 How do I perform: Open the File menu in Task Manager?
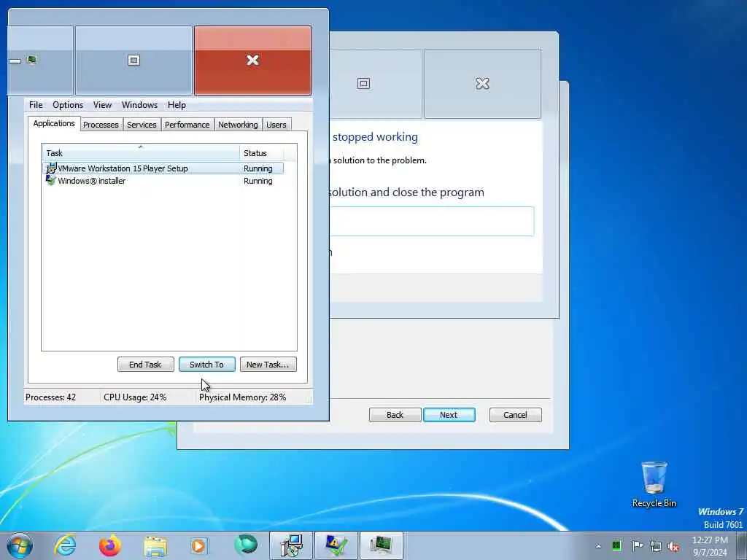point(36,105)
